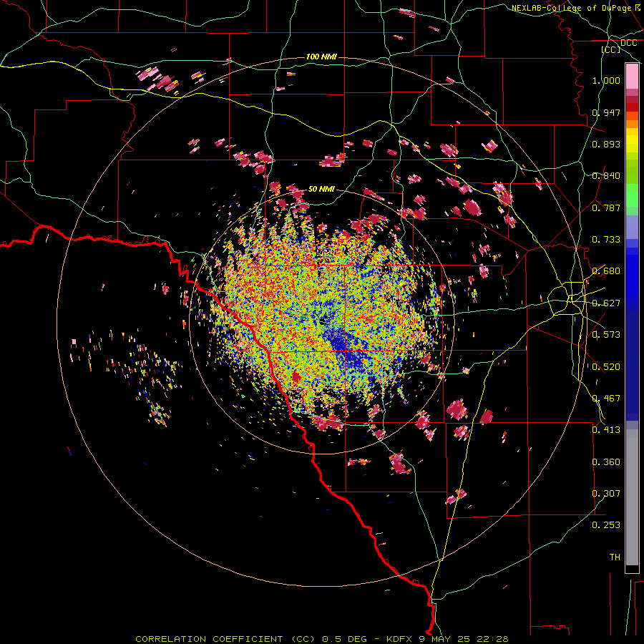
Task: Click the 0.947 scale value
Action: 606,112
